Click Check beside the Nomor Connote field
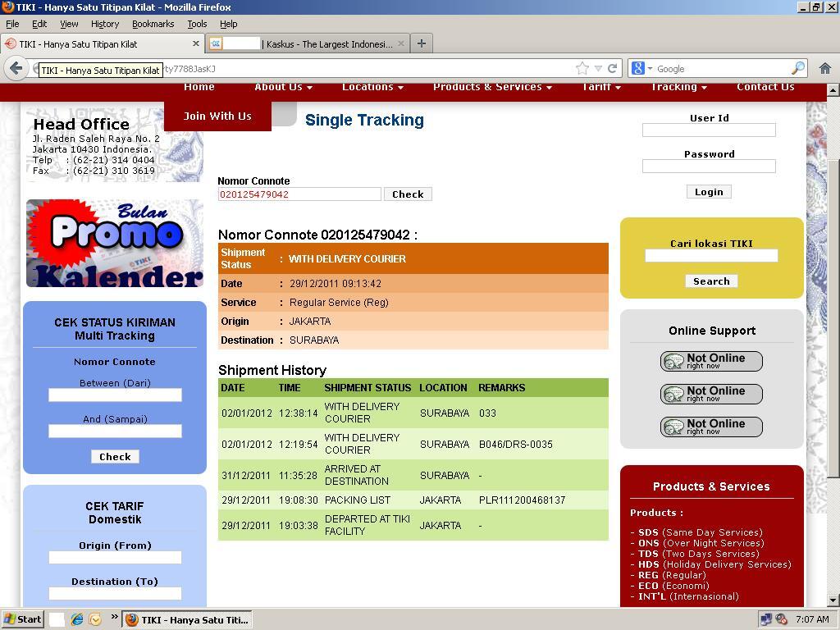The height and width of the screenshot is (630, 840). click(408, 194)
